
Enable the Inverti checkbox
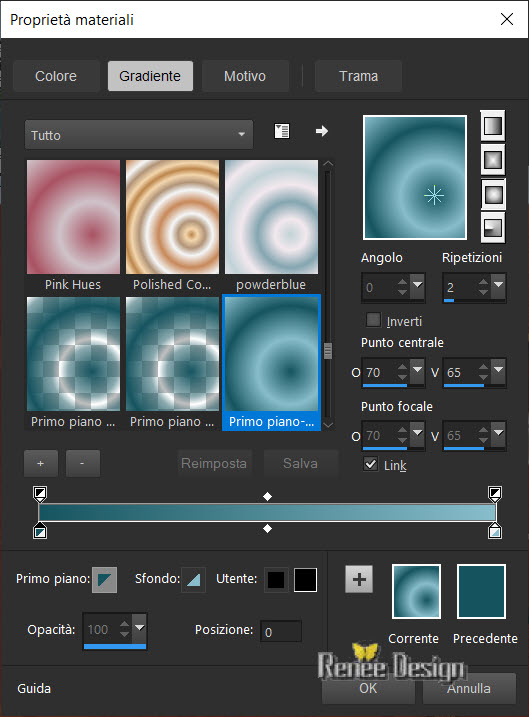click(x=373, y=320)
